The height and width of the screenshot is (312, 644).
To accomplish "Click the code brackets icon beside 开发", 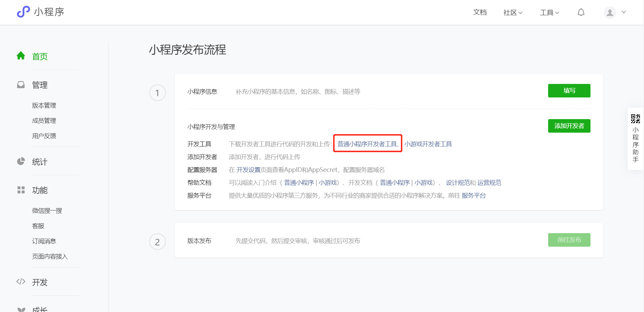I will (x=21, y=282).
